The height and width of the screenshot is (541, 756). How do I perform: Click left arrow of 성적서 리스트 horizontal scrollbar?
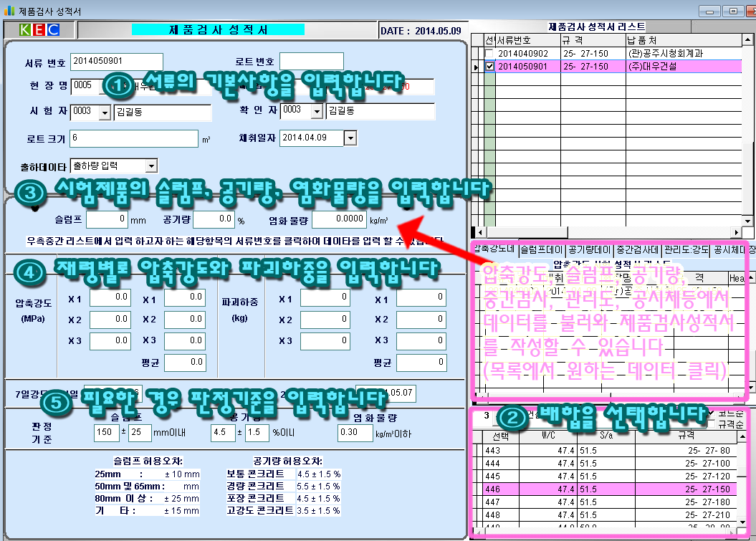coord(480,232)
